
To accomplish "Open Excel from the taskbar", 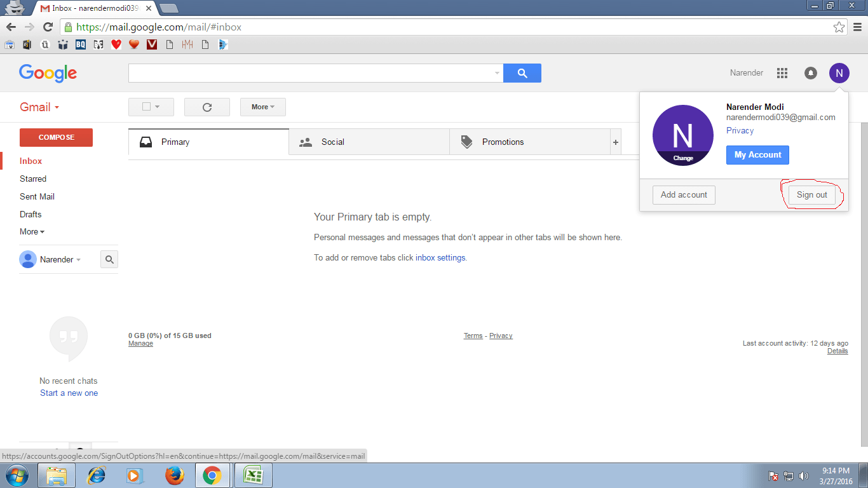I will click(x=253, y=475).
